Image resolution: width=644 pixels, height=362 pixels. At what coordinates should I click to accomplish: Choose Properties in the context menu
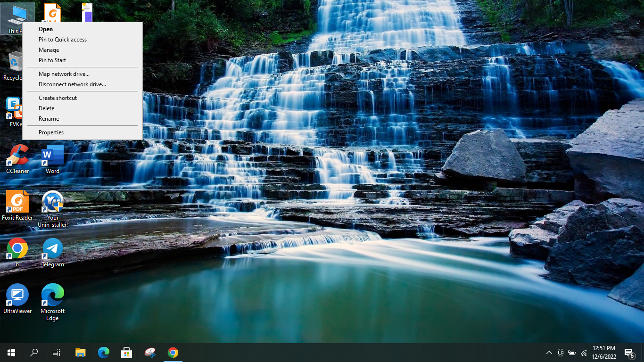51,132
